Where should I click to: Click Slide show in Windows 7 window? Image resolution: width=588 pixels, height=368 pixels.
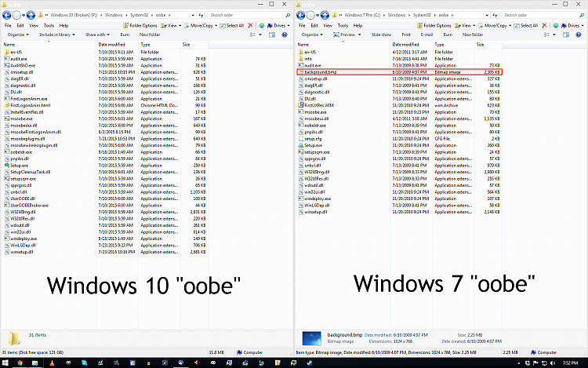(x=381, y=35)
